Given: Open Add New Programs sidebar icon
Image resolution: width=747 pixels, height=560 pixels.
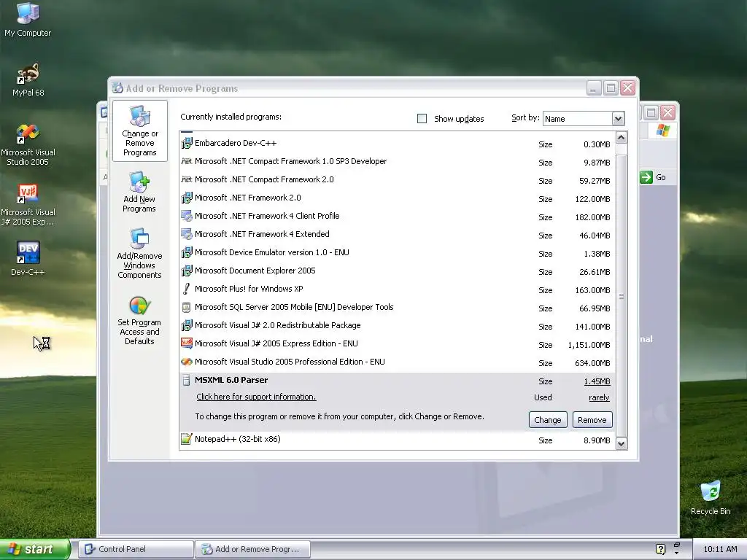Looking at the screenshot, I should (139, 192).
